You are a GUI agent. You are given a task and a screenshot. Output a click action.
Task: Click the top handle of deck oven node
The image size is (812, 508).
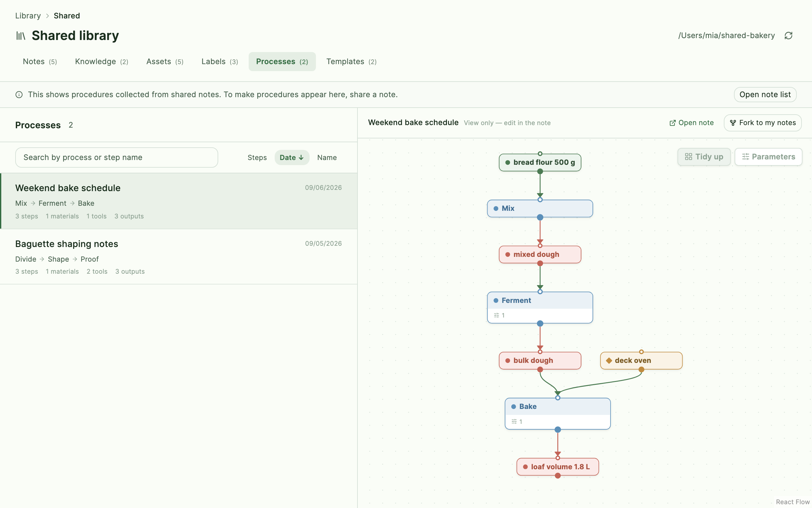(641, 352)
